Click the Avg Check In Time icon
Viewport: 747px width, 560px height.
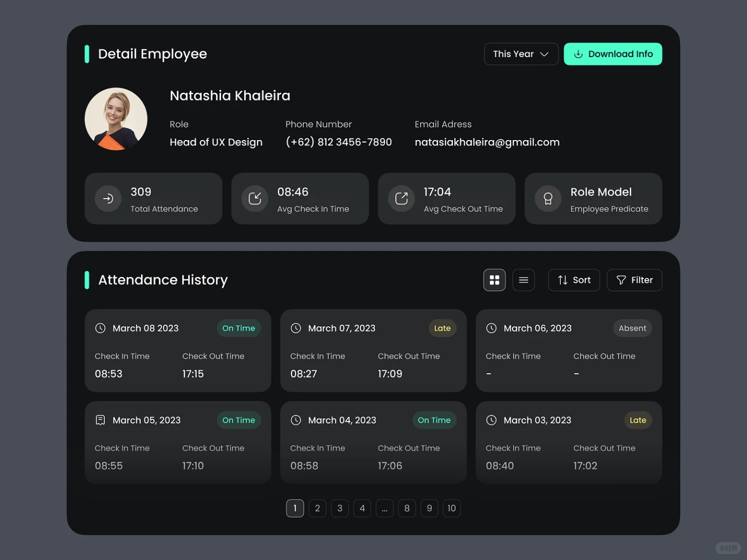[x=255, y=199]
